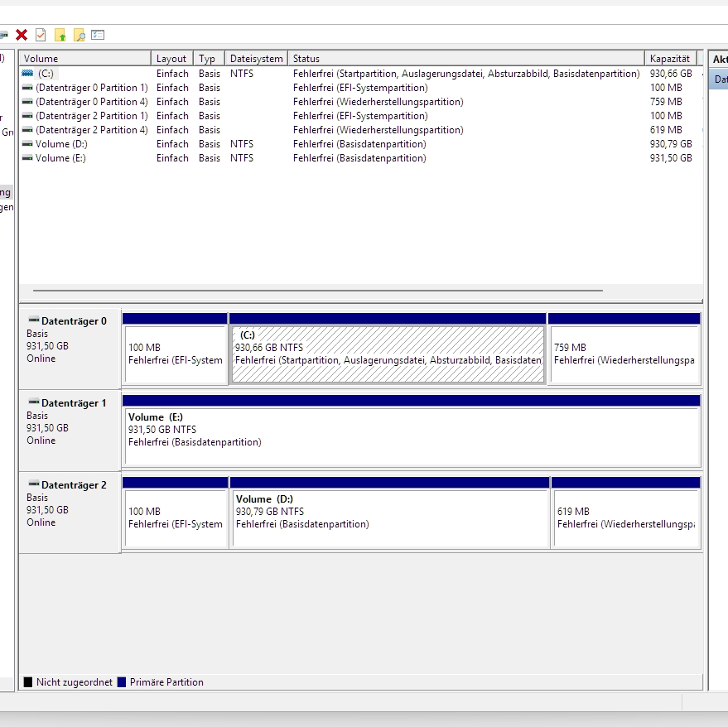Click the 619 MB capacity cell
This screenshot has height=727, width=728.
(x=666, y=130)
